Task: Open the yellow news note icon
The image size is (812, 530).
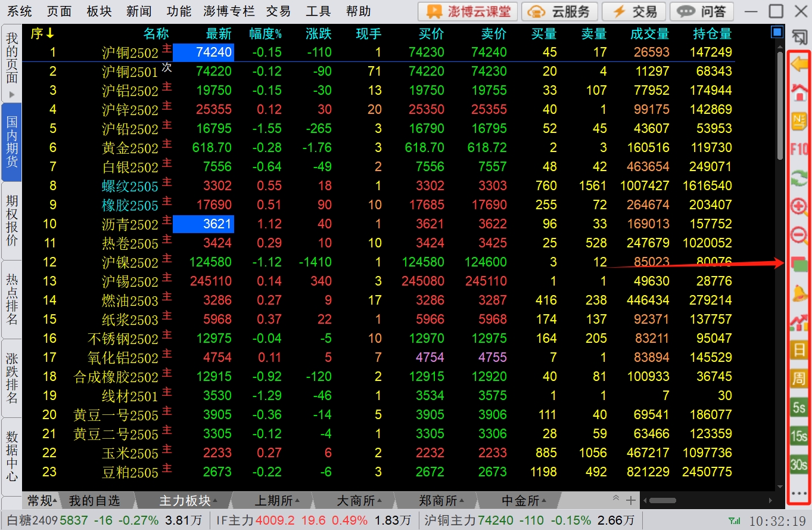Action: (x=798, y=122)
